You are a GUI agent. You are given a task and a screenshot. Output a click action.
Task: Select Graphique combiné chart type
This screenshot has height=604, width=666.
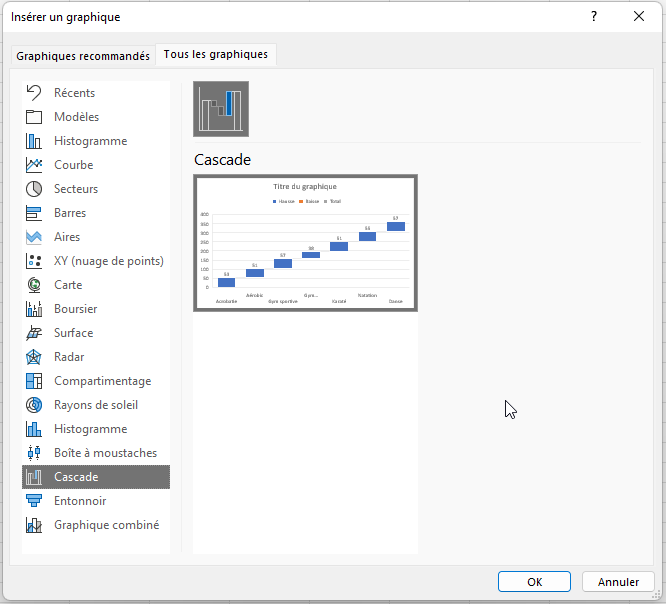click(x=106, y=525)
